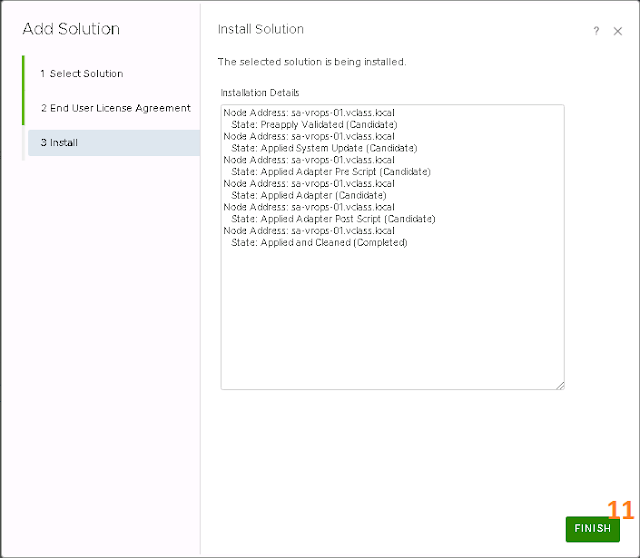The image size is (640, 558).
Task: Click the Preapply Validated state line
Action: (314, 124)
